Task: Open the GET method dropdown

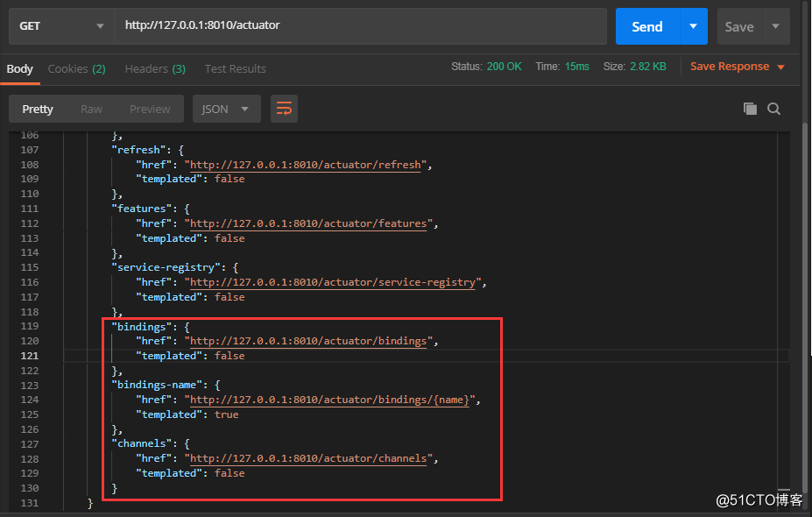Action: [x=61, y=26]
